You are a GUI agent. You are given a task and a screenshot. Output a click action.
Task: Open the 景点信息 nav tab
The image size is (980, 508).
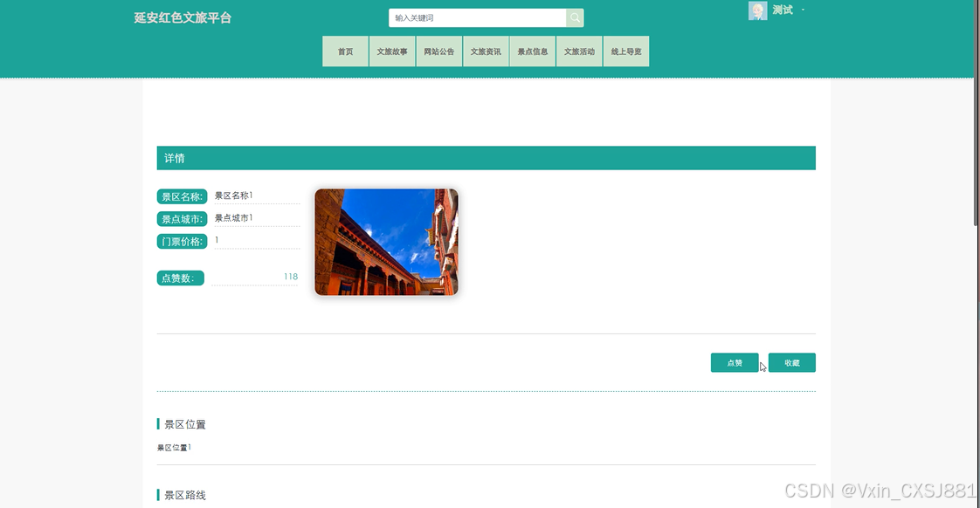[x=533, y=51]
